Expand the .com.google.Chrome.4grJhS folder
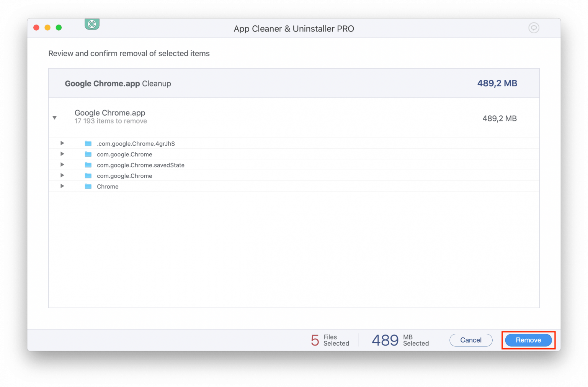 [x=62, y=143]
